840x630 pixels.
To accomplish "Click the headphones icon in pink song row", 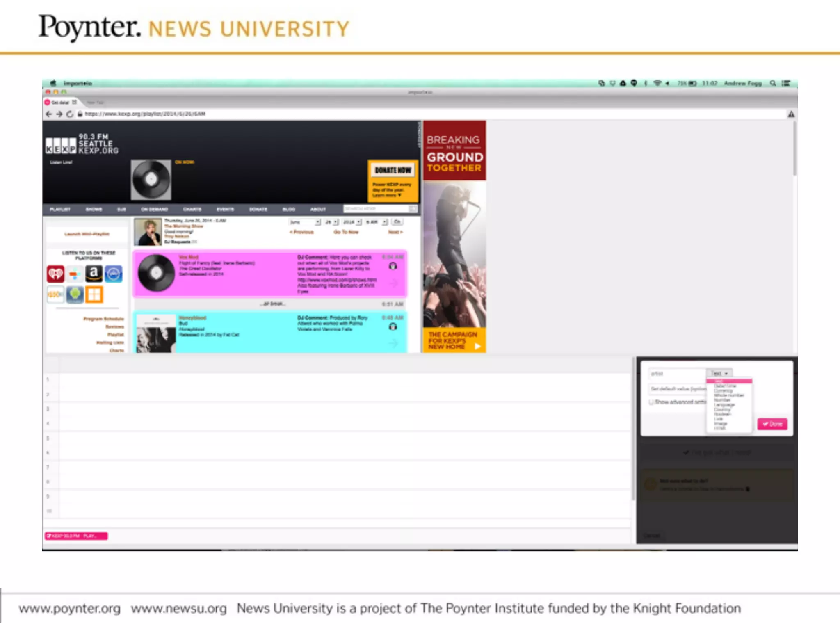I will point(393,266).
